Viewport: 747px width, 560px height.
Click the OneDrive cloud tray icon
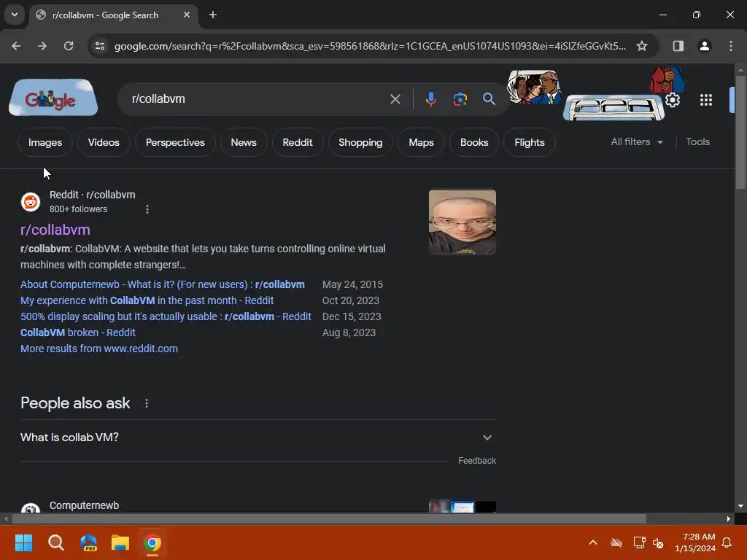coord(616,542)
